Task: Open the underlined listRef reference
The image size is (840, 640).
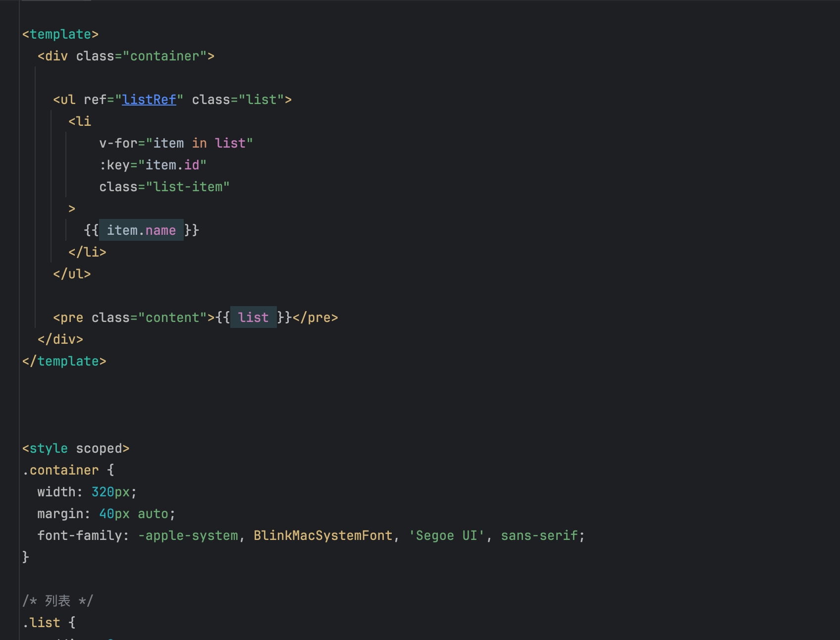Action: 149,100
